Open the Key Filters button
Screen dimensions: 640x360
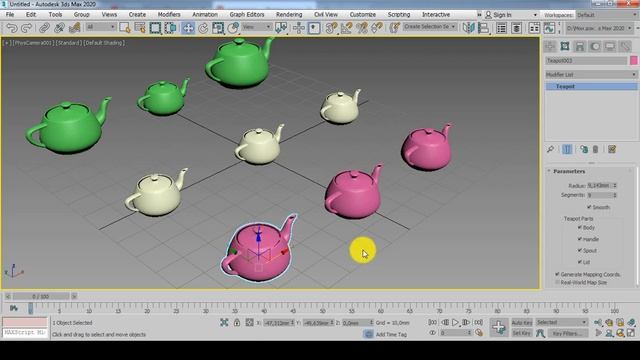(567, 333)
